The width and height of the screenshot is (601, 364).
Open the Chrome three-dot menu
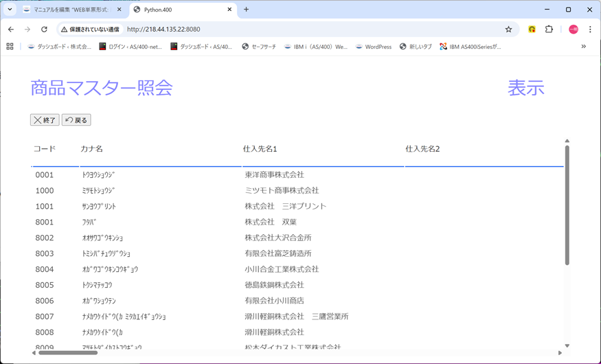589,30
